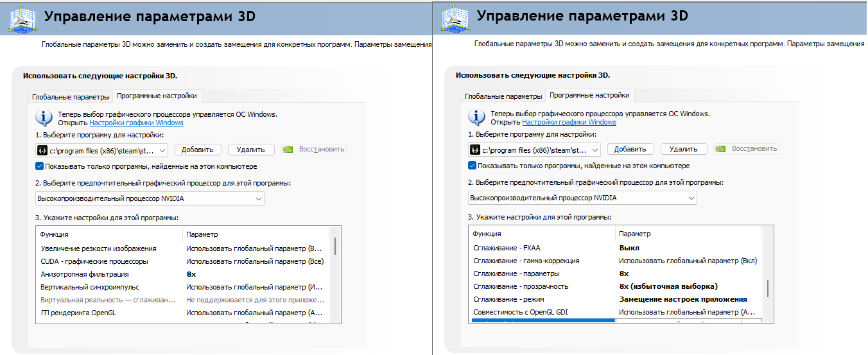Open program selection dropdown in left window
The width and height of the screenshot is (868, 355).
coord(102,150)
